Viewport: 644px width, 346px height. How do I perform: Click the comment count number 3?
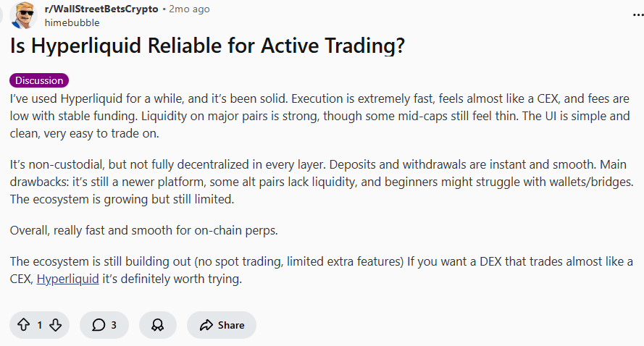point(114,325)
